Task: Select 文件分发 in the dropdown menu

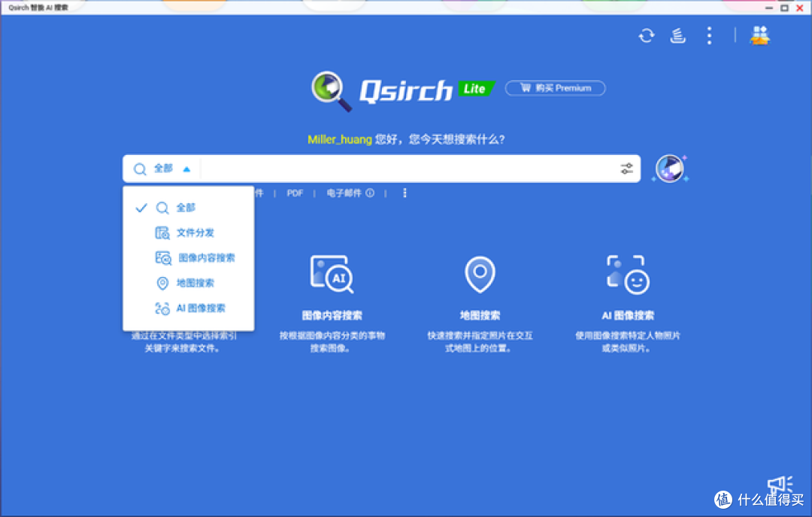Action: 189,233
